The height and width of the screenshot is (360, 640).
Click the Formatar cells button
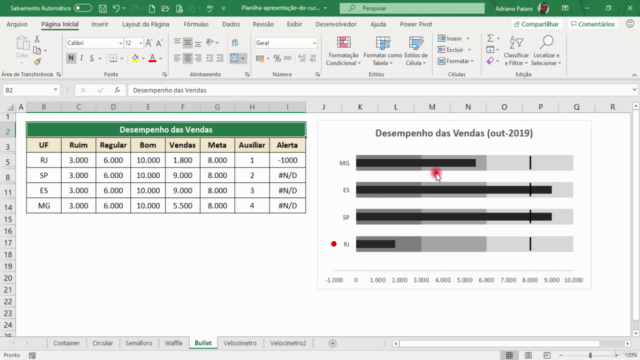point(456,61)
